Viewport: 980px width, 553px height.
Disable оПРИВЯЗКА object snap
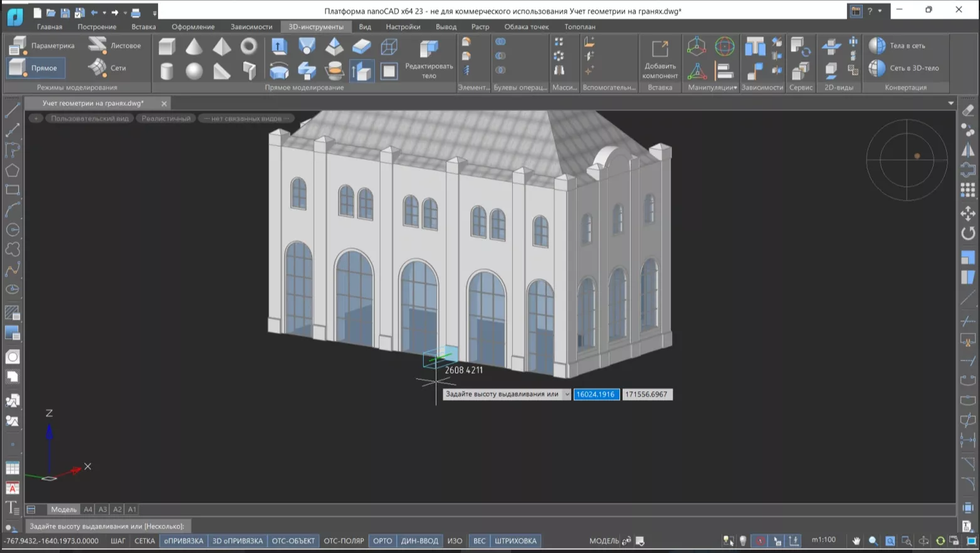[184, 540]
